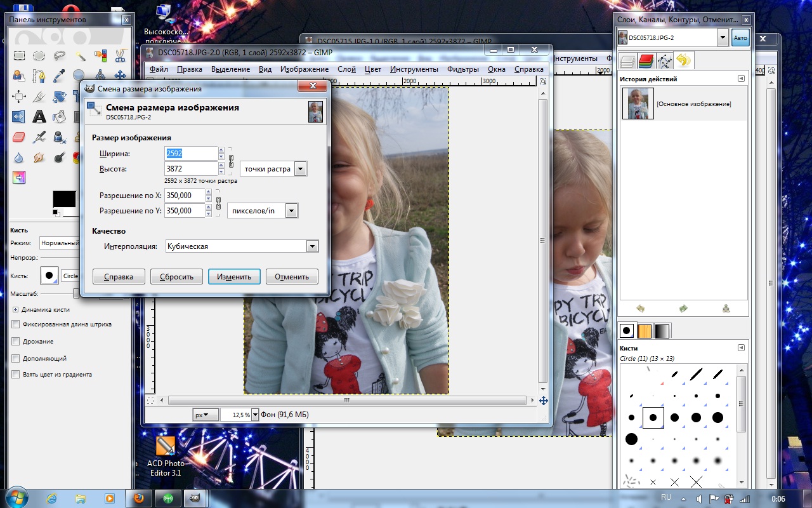Select the Flip tool

[x=19, y=117]
